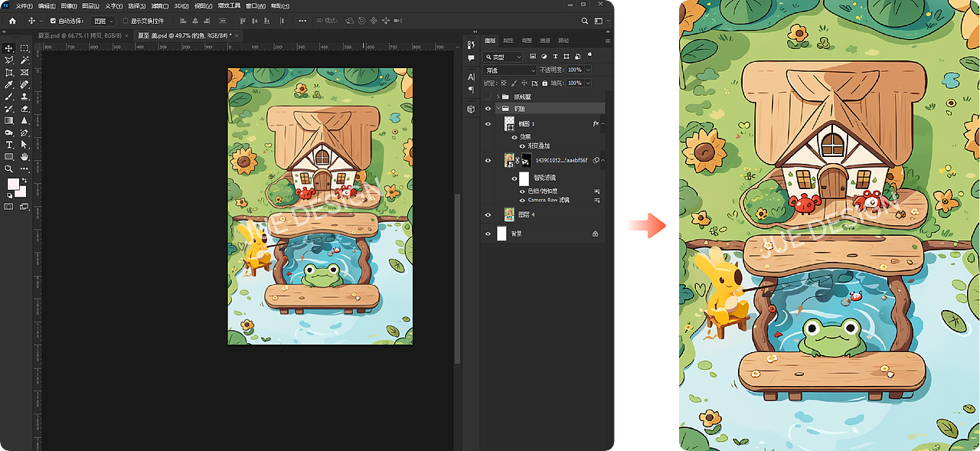The image size is (980, 451).
Task: Open the 编辑(E) menu
Action: pyautogui.click(x=47, y=6)
